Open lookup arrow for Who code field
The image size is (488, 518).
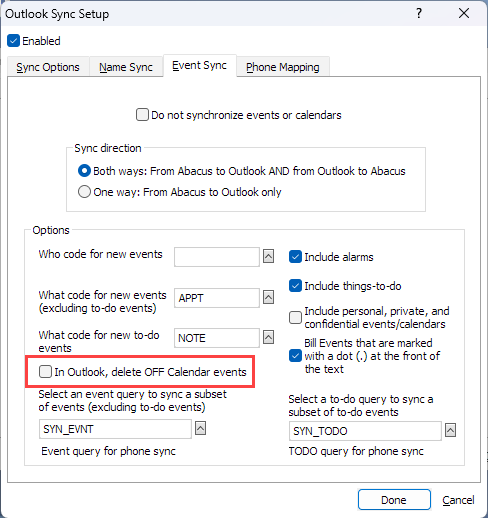point(268,256)
